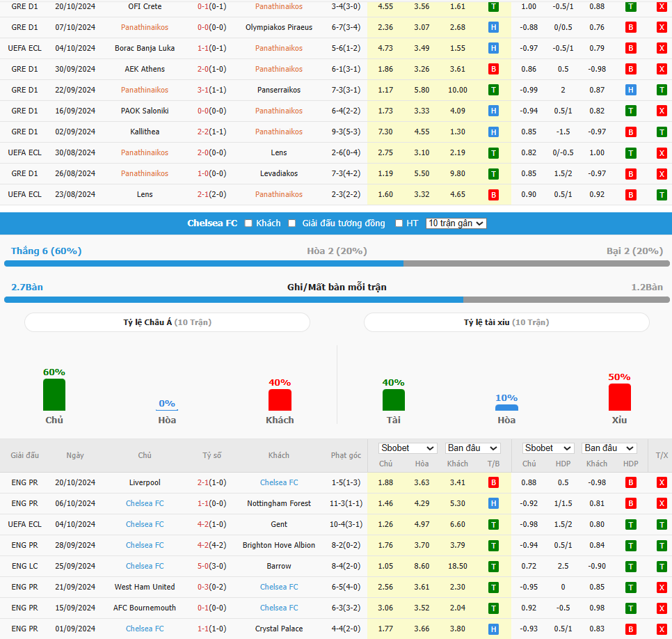
Task: Click the red X badge in PAOK Saloniki row
Action: tap(662, 111)
